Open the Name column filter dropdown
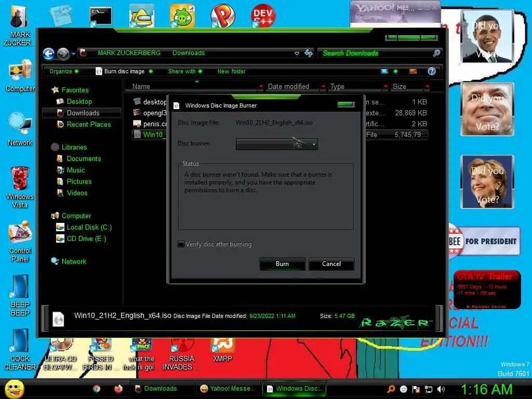This screenshot has width=532, height=399. 261,87
